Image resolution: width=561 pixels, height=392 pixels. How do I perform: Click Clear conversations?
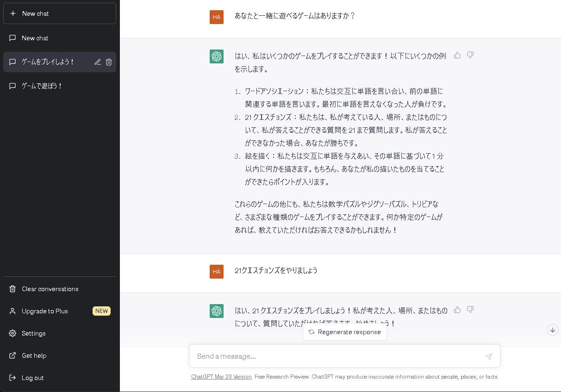50,289
